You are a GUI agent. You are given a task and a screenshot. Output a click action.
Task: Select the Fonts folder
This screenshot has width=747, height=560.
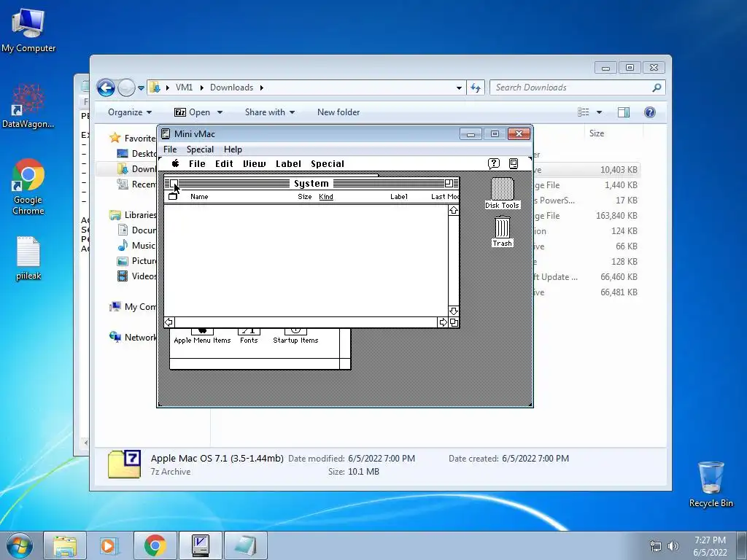249,335
